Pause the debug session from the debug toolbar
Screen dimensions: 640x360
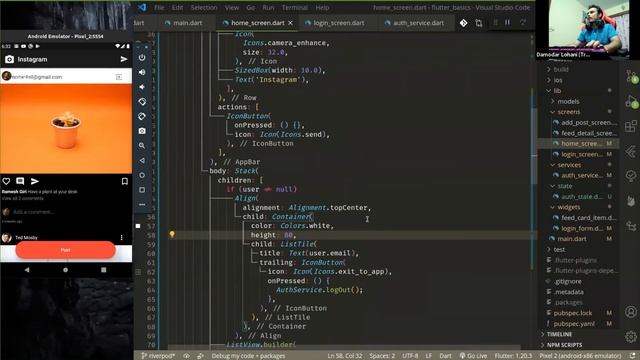point(507,23)
